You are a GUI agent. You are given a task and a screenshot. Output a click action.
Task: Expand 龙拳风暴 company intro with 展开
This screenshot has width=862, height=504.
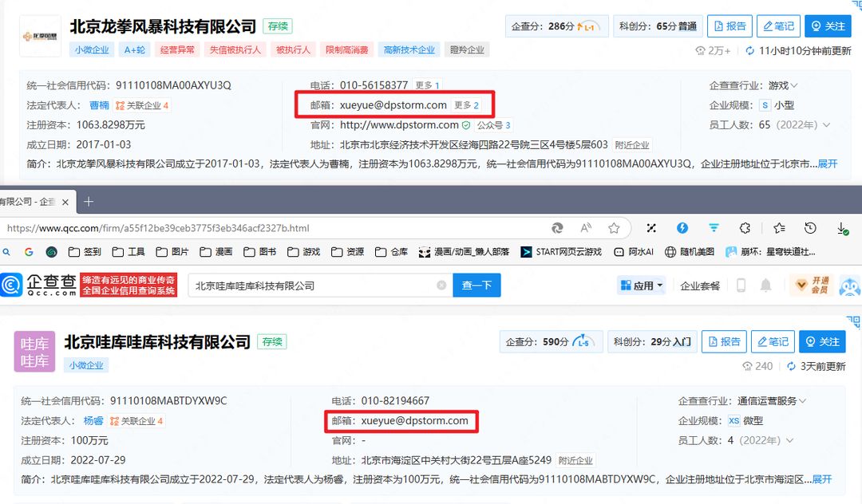(x=828, y=163)
